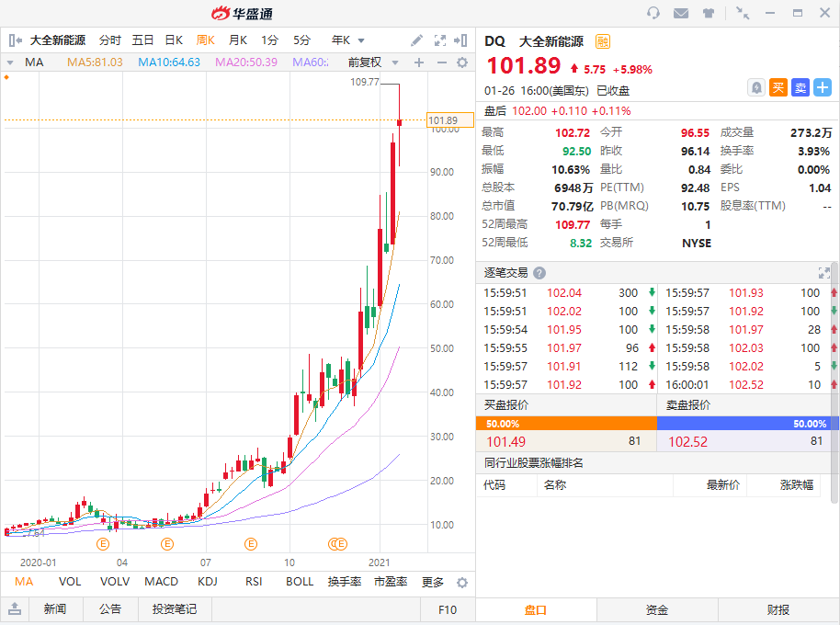Collapse the left sidebar panel icon
The height and width of the screenshot is (625, 840).
point(15,40)
